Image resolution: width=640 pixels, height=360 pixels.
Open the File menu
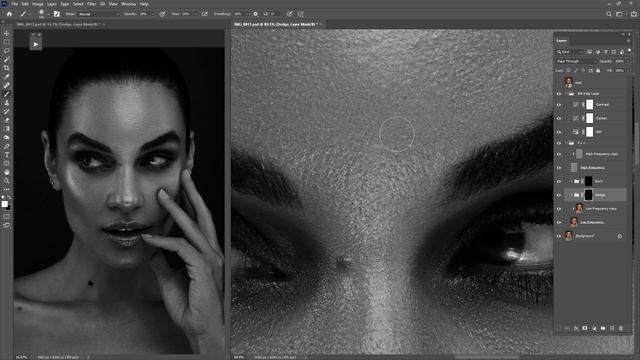point(15,4)
